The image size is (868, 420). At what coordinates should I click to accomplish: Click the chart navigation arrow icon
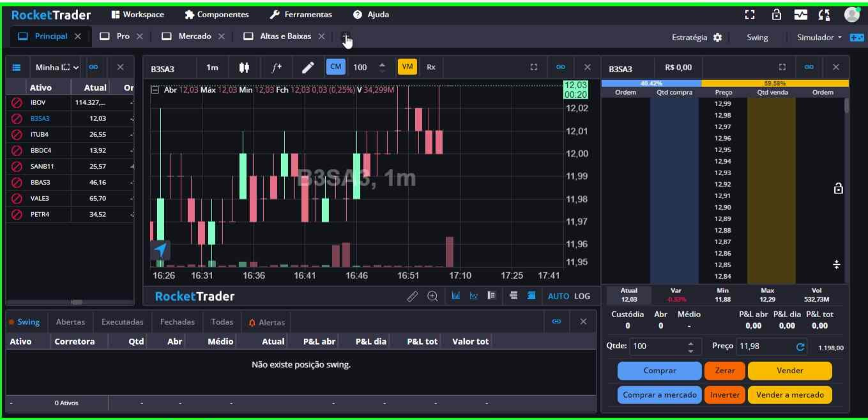(x=160, y=250)
